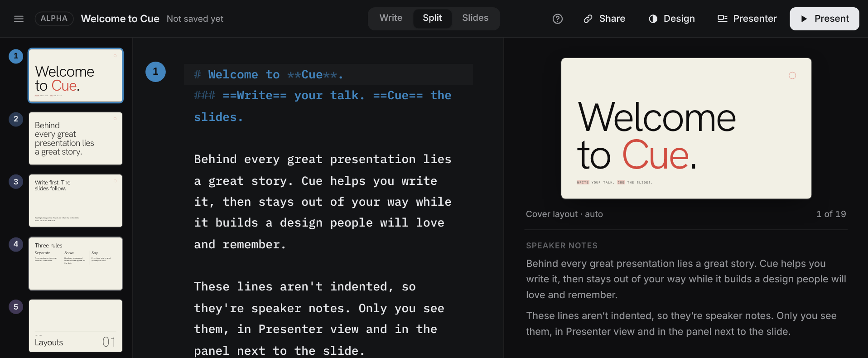
Task: Select slide 1 thumbnail 'Welcome to Cue'
Action: 76,76
